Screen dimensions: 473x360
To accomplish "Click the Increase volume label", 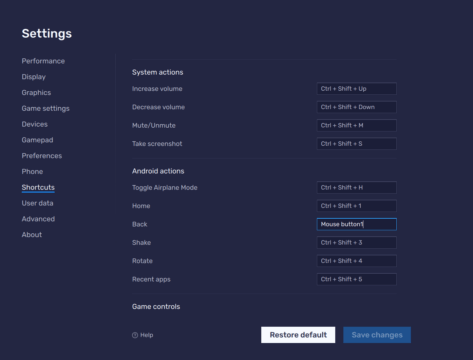I will (157, 89).
